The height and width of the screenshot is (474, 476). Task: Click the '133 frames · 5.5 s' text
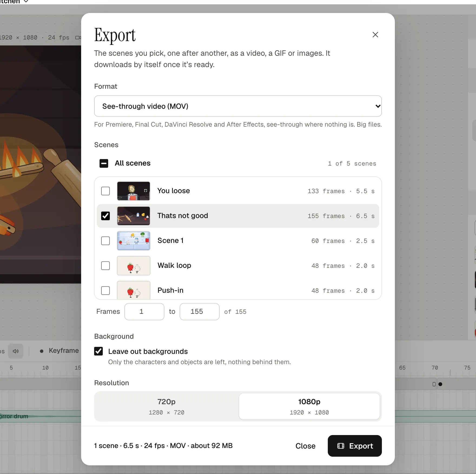point(341,191)
